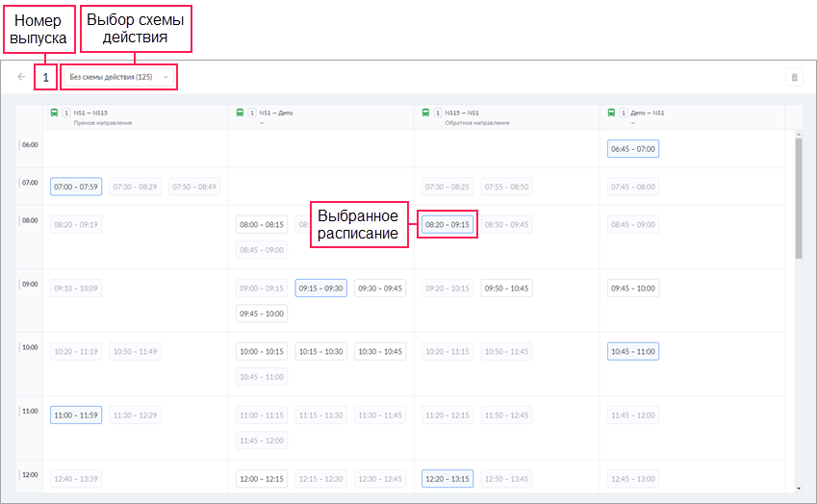Select 09:45 - 10:00 in NS1 — Депо column
817x504 pixels.
point(262,314)
